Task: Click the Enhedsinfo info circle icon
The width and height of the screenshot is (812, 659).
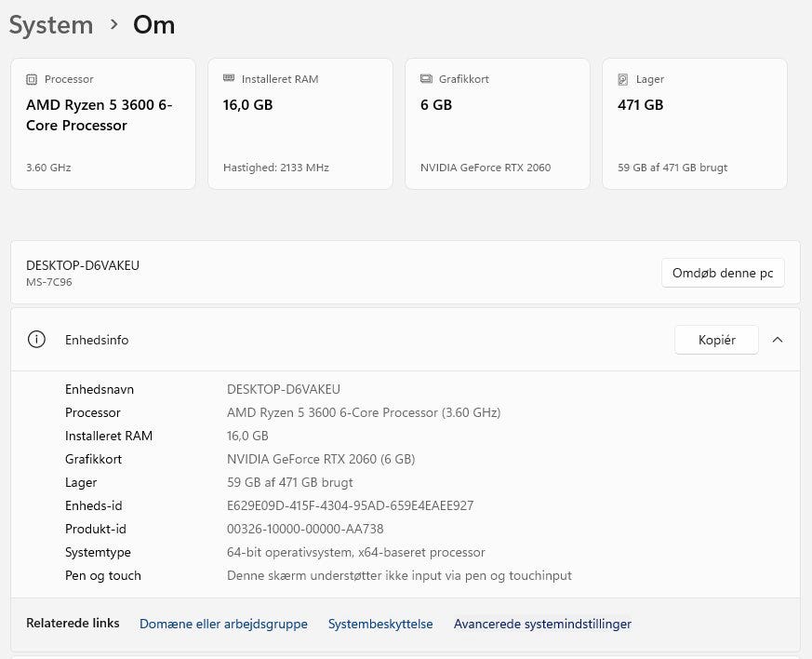Action: pos(36,340)
